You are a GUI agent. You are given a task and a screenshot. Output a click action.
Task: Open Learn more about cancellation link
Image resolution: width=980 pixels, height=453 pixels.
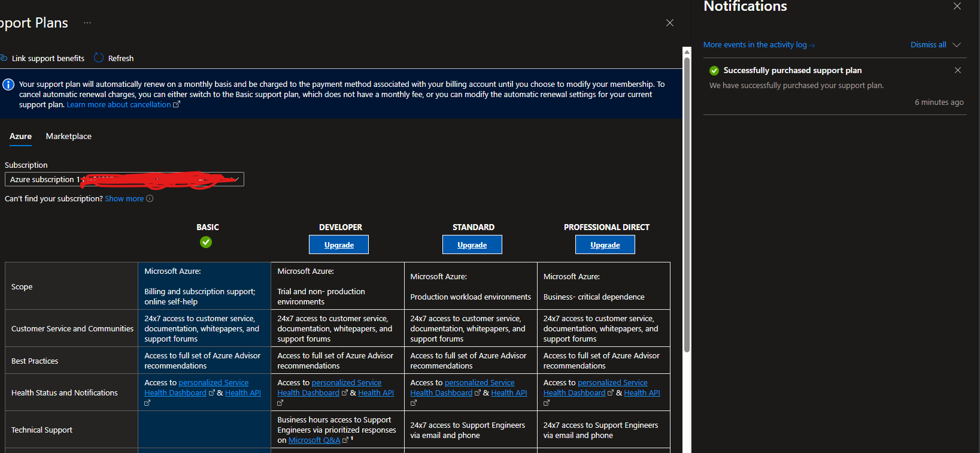point(119,105)
